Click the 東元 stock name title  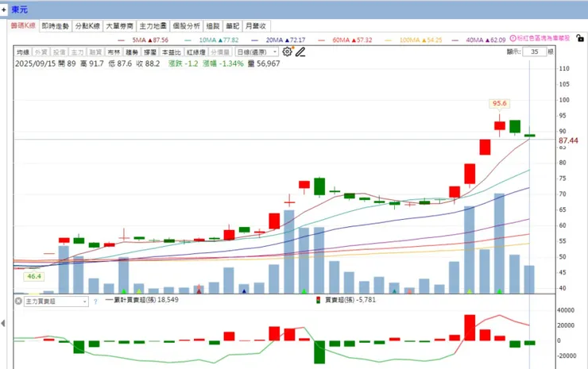[20, 10]
